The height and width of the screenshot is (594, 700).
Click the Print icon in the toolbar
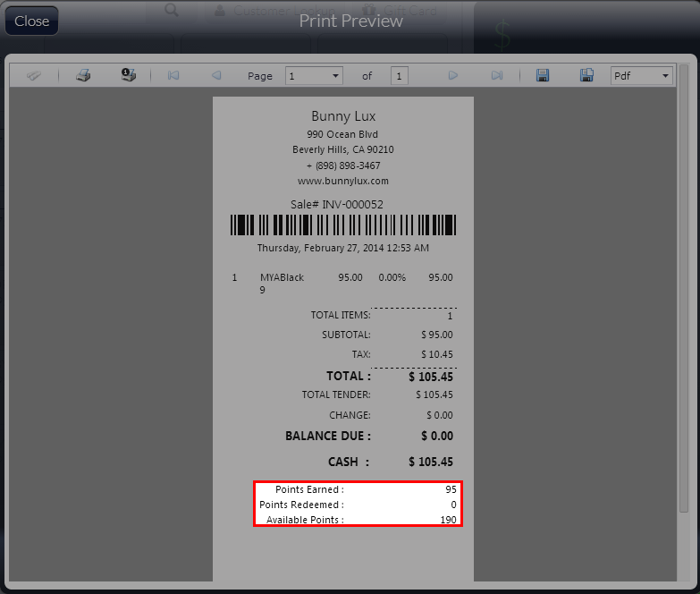(x=83, y=76)
